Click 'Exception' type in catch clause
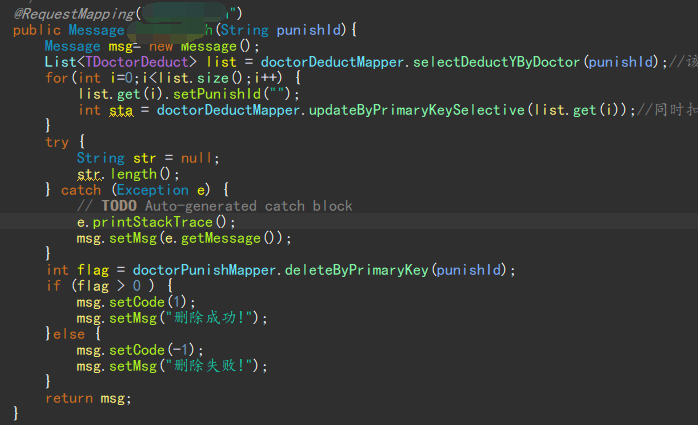Screen dimensions: 698x425 (x=152, y=190)
